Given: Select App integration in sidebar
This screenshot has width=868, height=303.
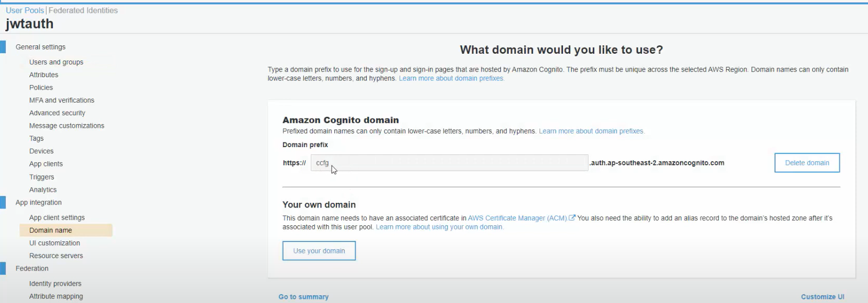Looking at the screenshot, I should click(39, 202).
